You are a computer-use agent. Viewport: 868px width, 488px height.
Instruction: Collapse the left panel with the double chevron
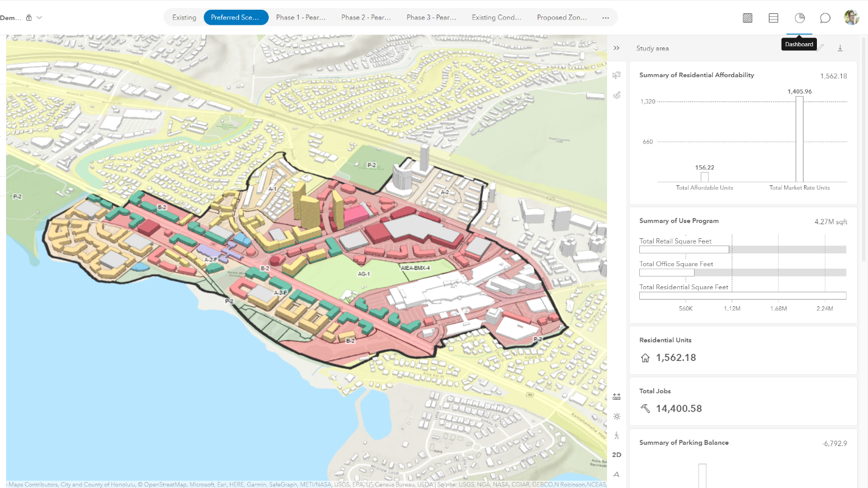coord(616,47)
